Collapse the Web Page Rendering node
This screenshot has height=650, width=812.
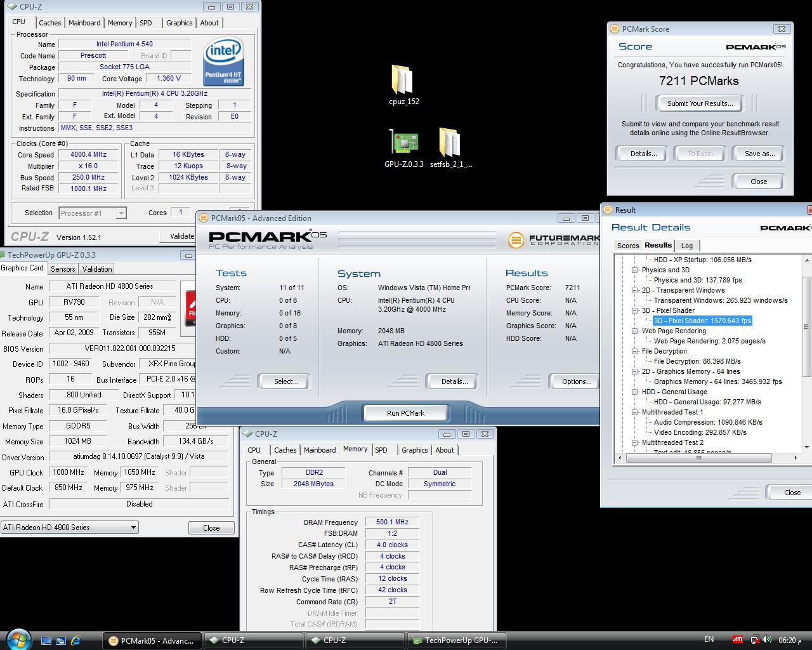635,331
